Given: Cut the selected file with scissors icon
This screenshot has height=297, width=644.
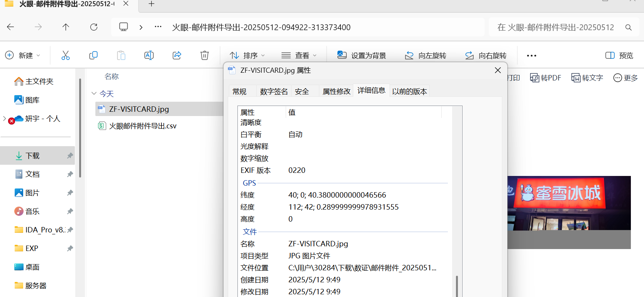Looking at the screenshot, I should point(66,55).
